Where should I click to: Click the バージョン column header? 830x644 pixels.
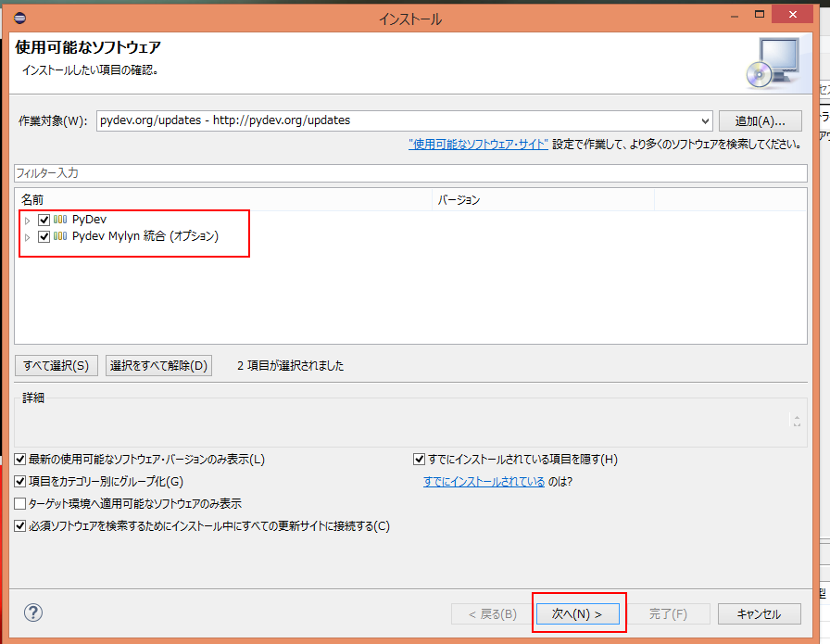coord(544,199)
